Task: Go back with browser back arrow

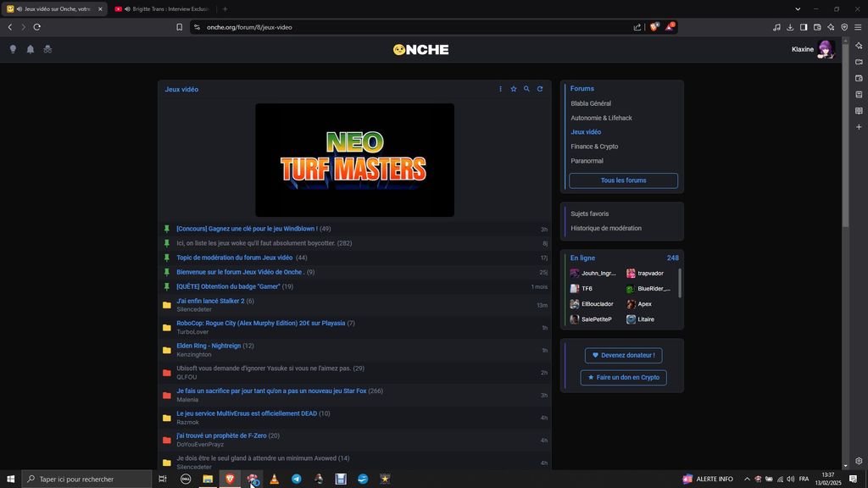Action: point(10,27)
